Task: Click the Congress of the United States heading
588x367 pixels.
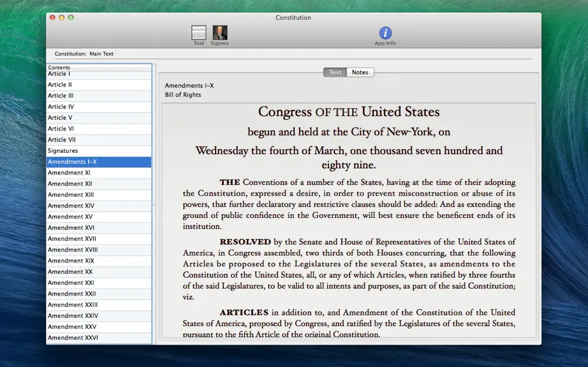Action: [349, 112]
